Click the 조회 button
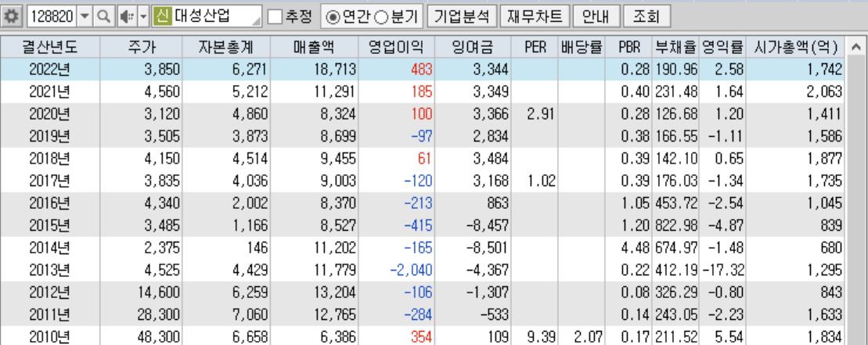The width and height of the screenshot is (868, 345). click(x=646, y=16)
